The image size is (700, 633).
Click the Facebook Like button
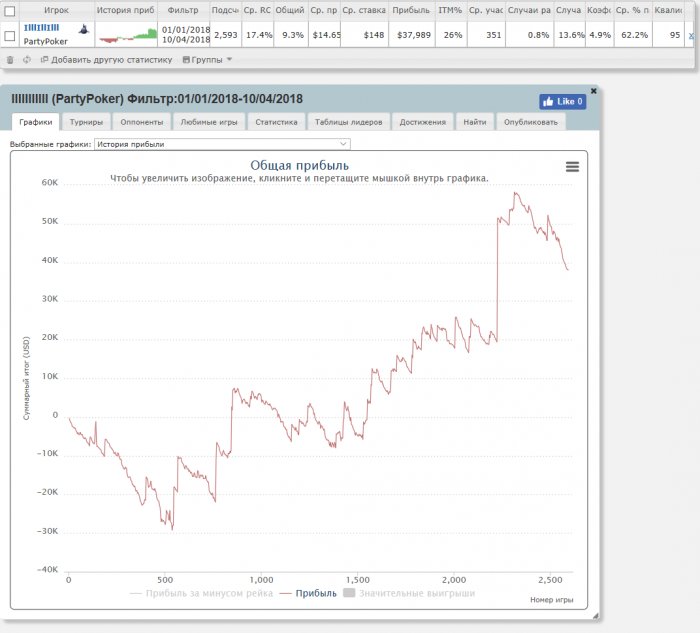click(562, 101)
